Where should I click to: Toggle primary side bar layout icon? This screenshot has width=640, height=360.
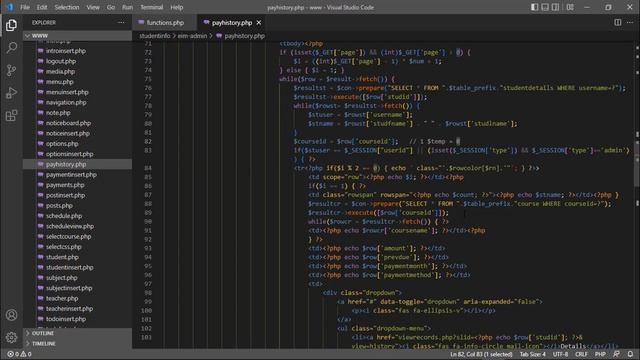click(x=534, y=7)
